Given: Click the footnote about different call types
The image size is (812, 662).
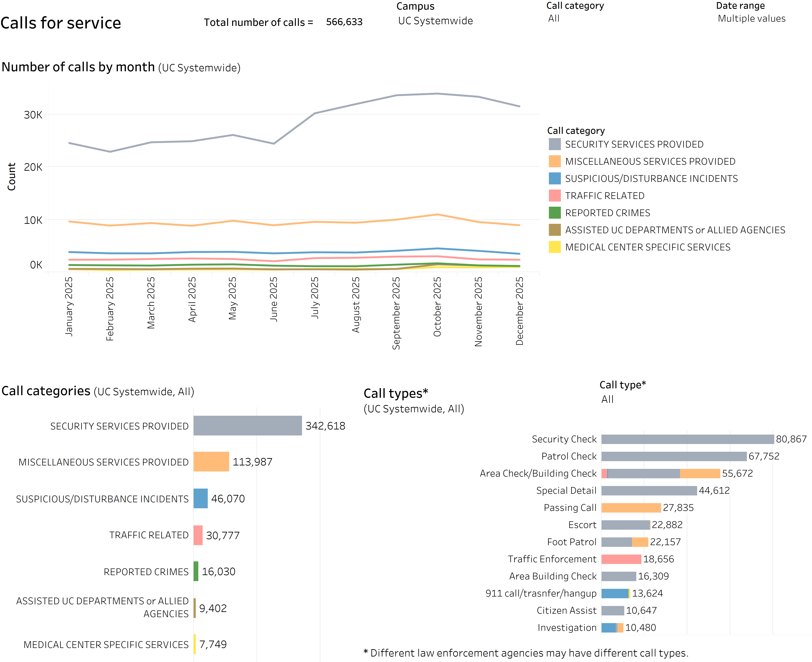Looking at the screenshot, I should click(526, 653).
